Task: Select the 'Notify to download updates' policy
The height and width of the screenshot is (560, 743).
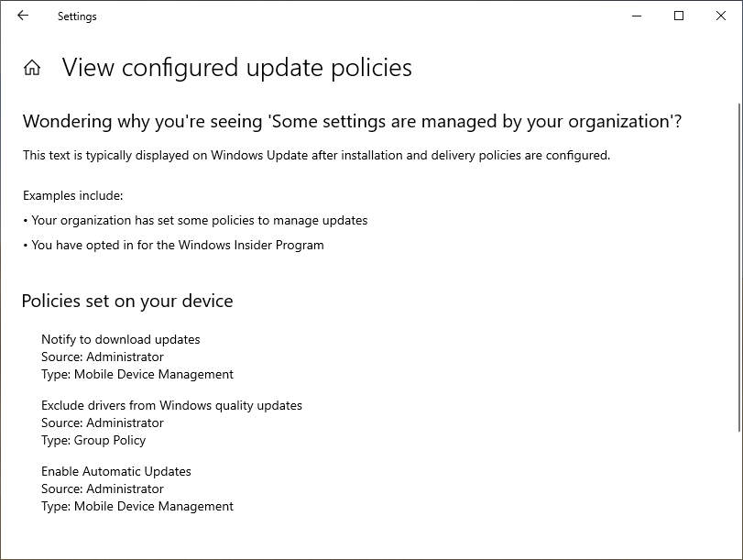Action: point(120,339)
